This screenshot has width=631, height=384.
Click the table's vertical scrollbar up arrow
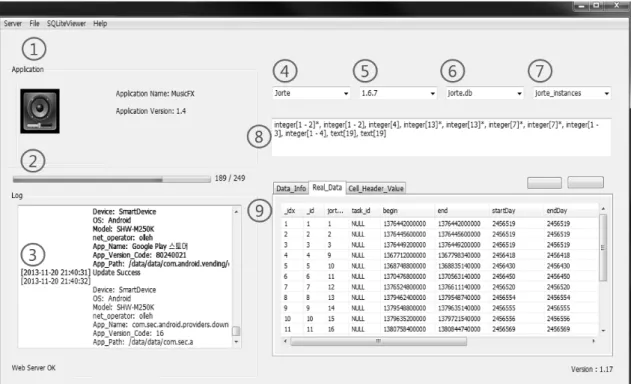[x=603, y=209]
